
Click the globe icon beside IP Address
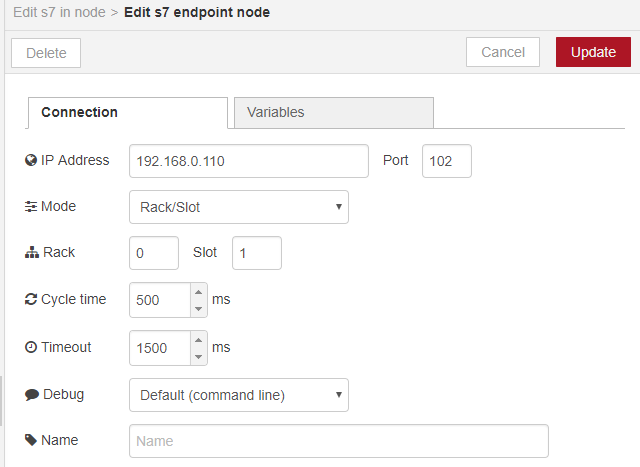[x=31, y=160]
